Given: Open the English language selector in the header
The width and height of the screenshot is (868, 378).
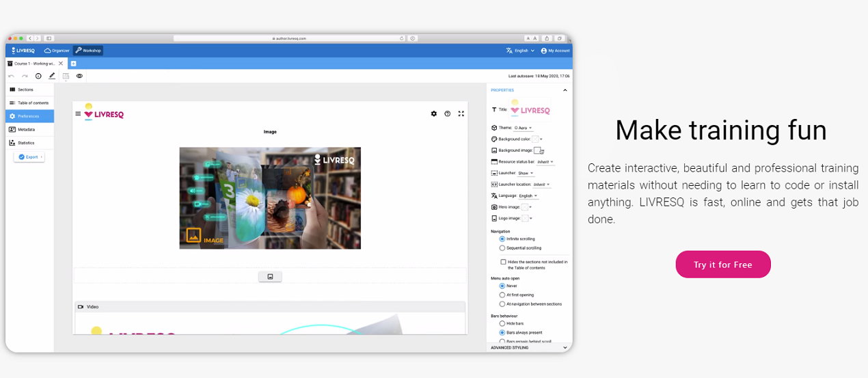Looking at the screenshot, I should [520, 51].
